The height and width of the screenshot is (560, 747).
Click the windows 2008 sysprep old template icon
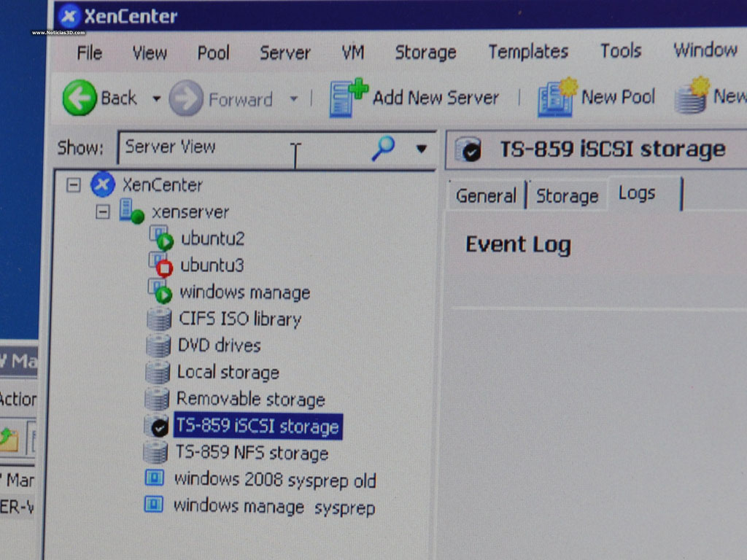(155, 479)
